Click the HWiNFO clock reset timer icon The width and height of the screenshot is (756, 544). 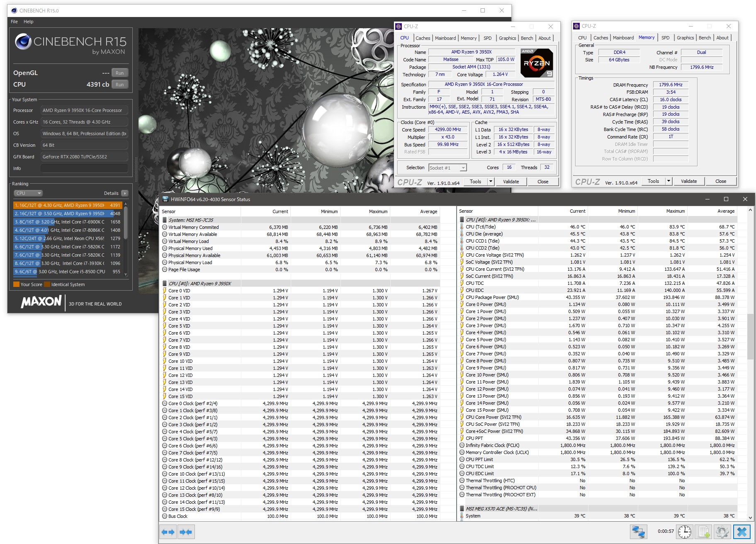(x=684, y=532)
